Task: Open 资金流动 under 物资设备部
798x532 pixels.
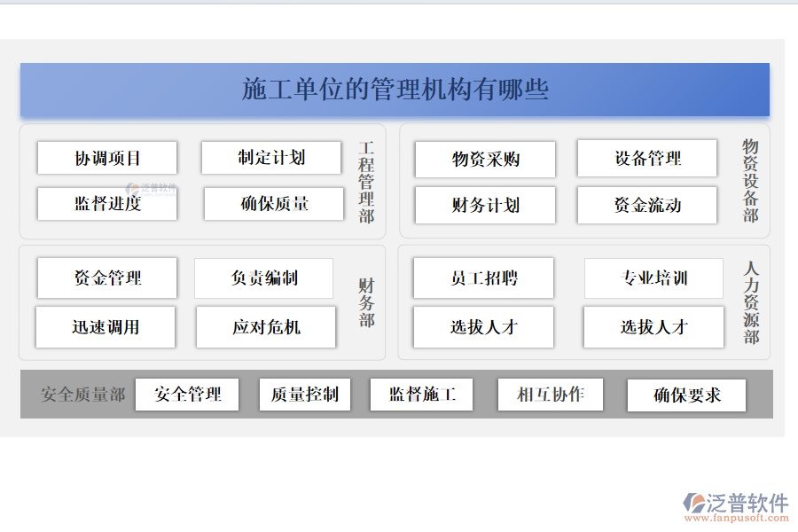Action: coord(647,205)
